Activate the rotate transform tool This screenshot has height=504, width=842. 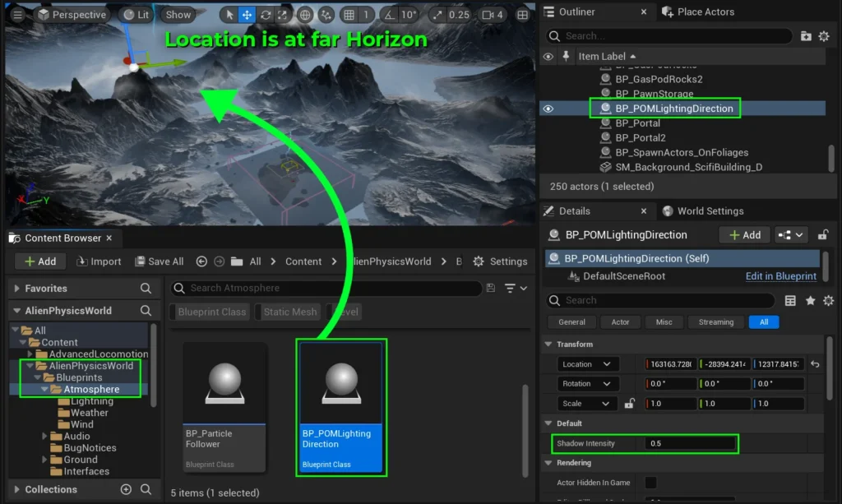coord(265,15)
